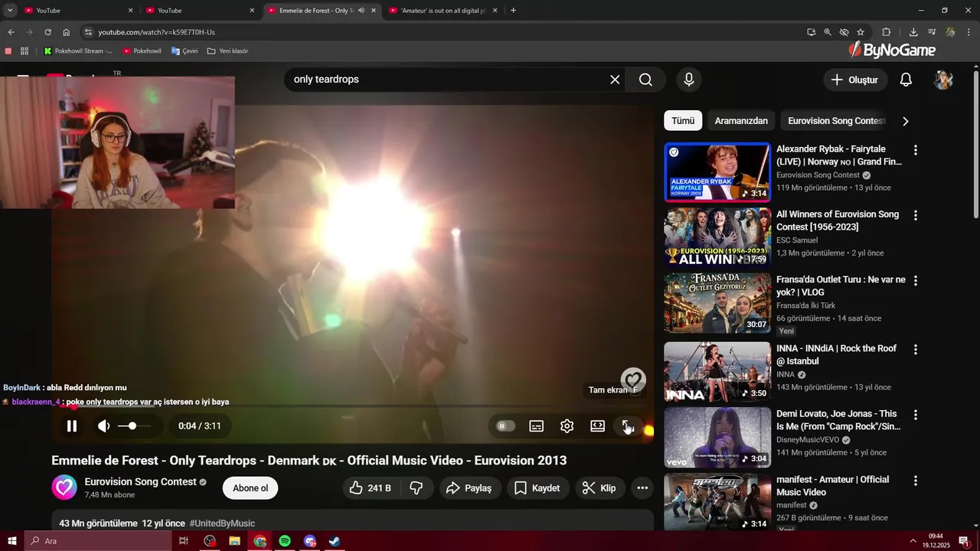This screenshot has height=551, width=980.
Task: Open the INNA Rock the Roof thumbnail
Action: 717,371
